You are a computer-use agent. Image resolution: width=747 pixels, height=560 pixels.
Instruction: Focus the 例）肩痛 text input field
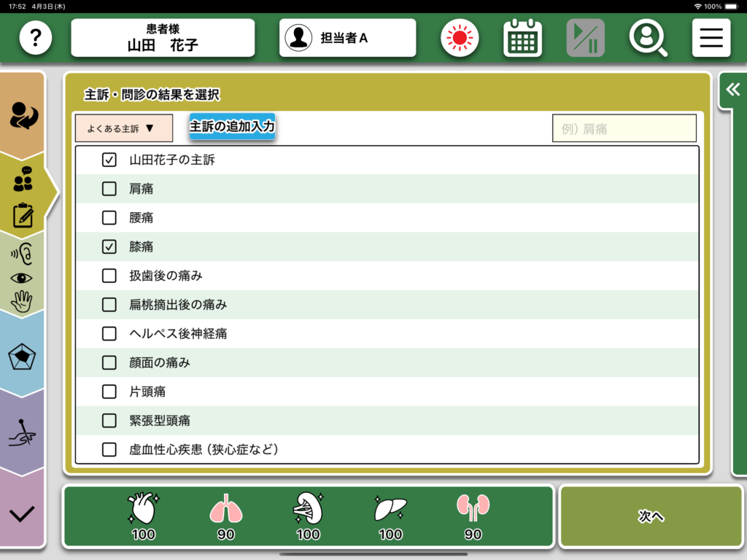coord(624,128)
